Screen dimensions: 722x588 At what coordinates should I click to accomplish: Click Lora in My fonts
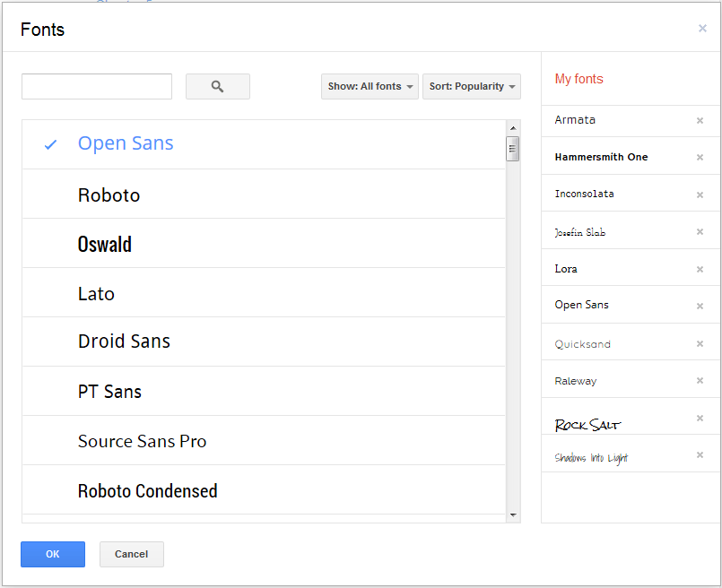(x=566, y=269)
